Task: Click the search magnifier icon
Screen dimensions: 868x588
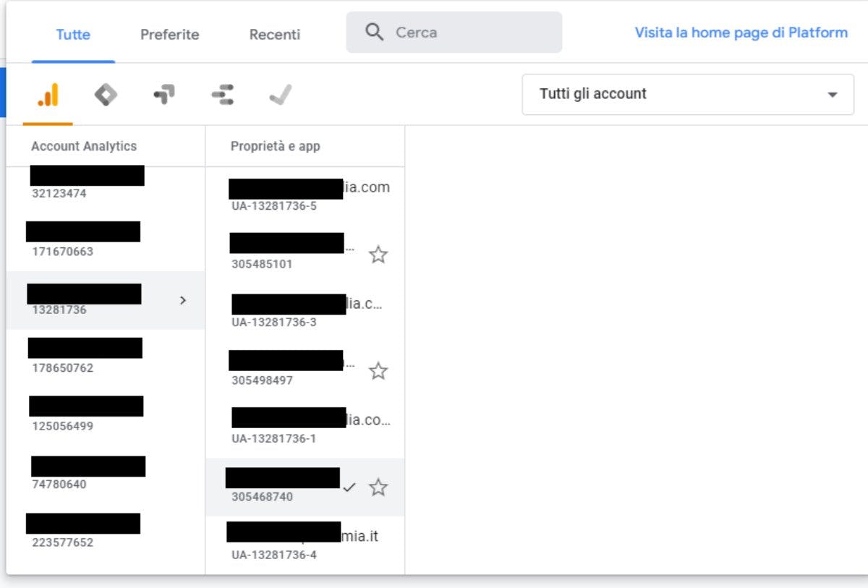Action: pos(374,32)
